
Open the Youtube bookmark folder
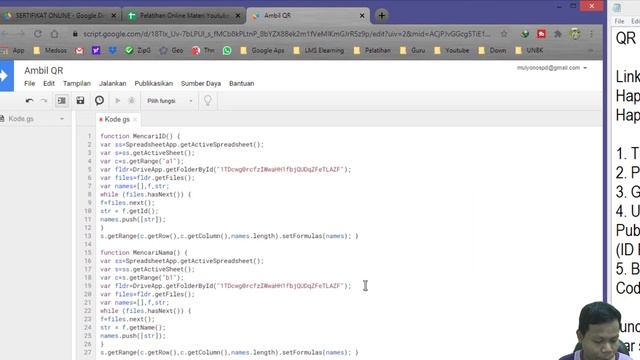[x=452, y=51]
